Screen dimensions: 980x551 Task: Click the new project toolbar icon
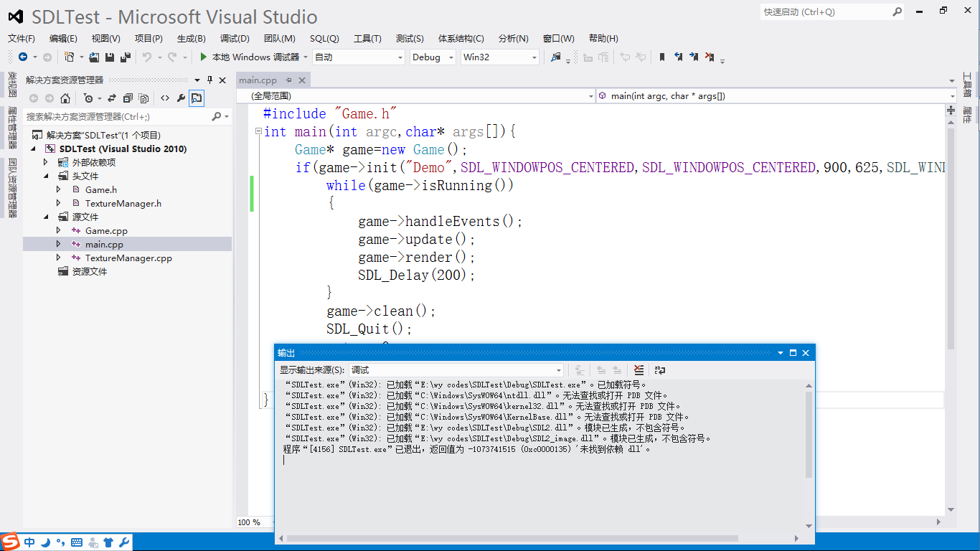[x=70, y=57]
